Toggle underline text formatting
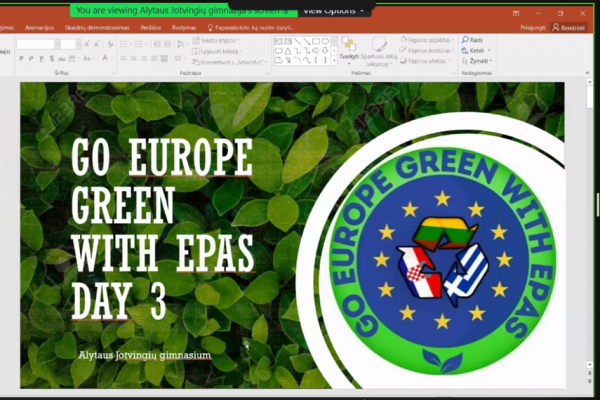This screenshot has height=400, width=600. coord(41,59)
